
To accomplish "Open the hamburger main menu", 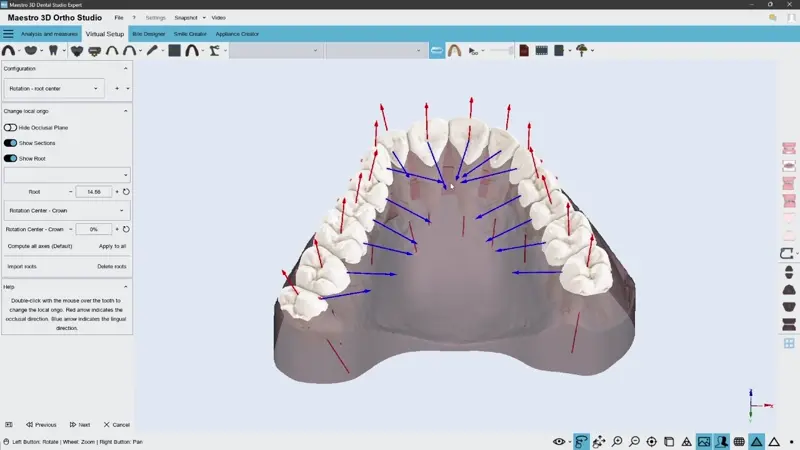I will (8, 34).
